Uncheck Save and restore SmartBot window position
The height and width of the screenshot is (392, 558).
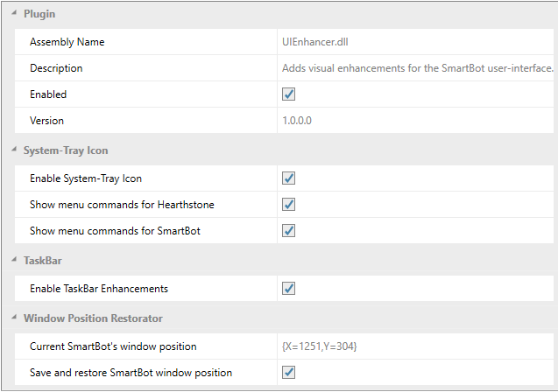(x=288, y=373)
